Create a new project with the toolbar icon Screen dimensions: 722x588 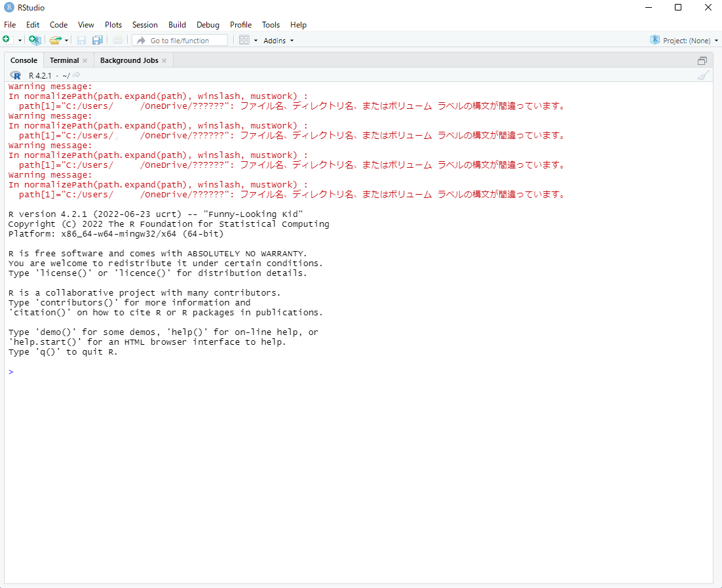tap(35, 40)
